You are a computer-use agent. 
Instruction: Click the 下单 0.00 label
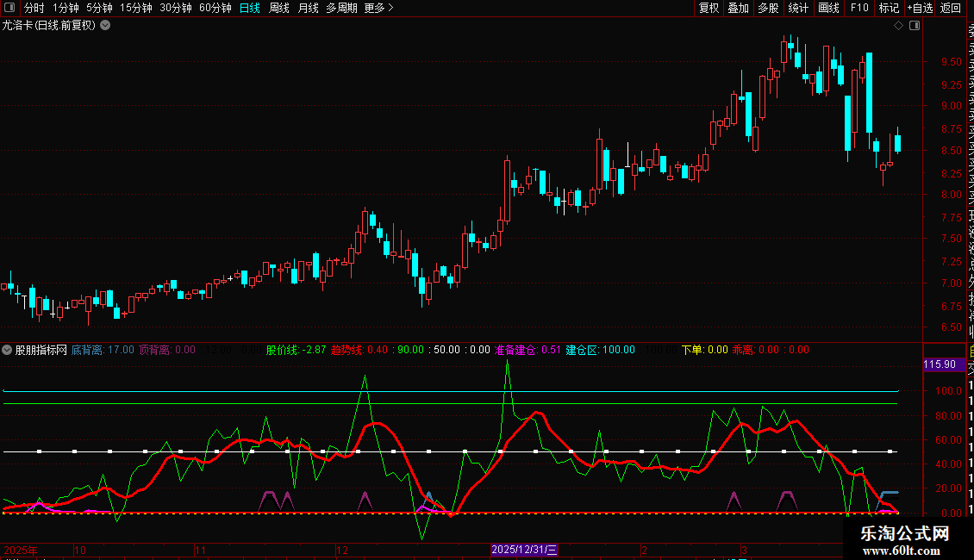click(x=704, y=350)
